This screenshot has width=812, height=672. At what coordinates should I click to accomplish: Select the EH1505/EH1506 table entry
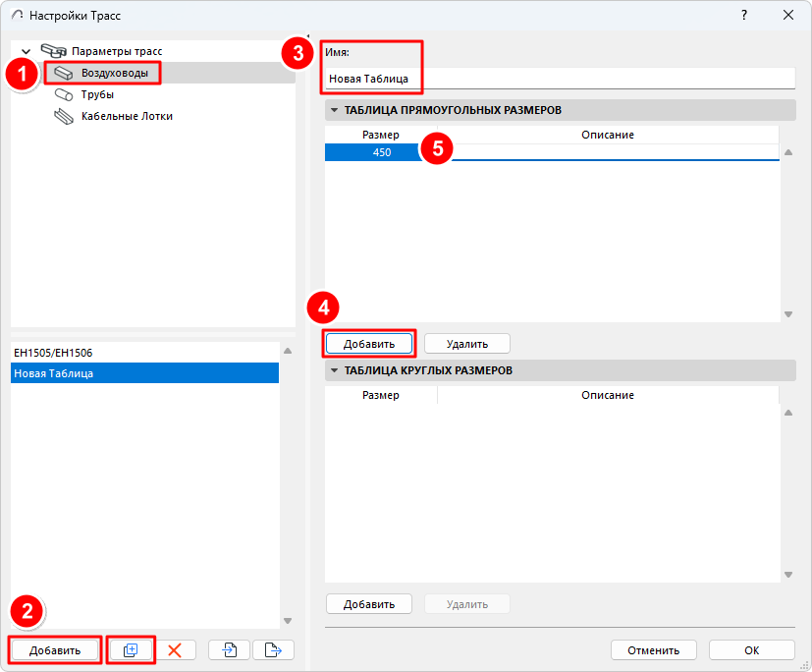click(144, 353)
